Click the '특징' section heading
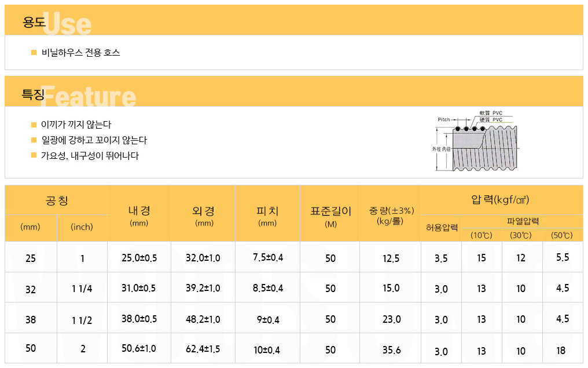The image size is (588, 368). (33, 94)
